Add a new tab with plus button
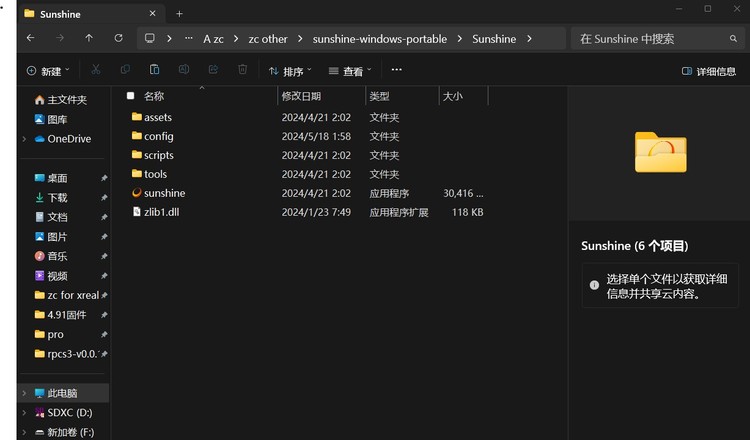Viewport: 750px width, 440px height. (x=179, y=14)
